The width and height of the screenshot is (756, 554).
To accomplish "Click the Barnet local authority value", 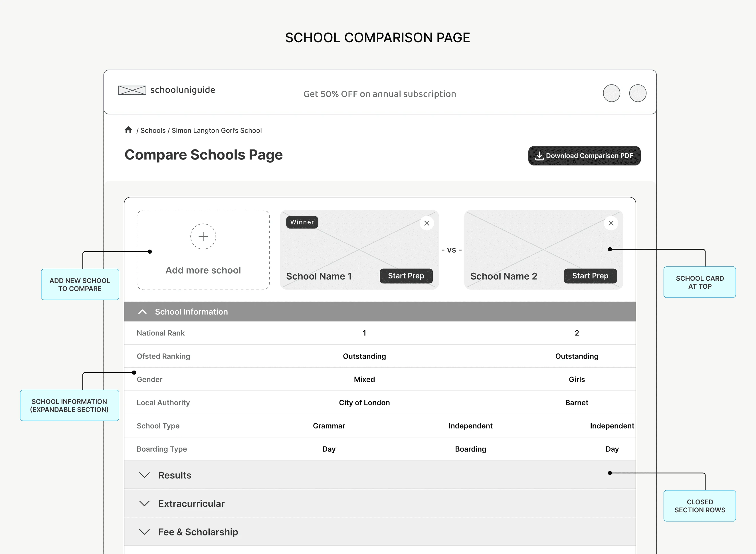I will pos(577,403).
